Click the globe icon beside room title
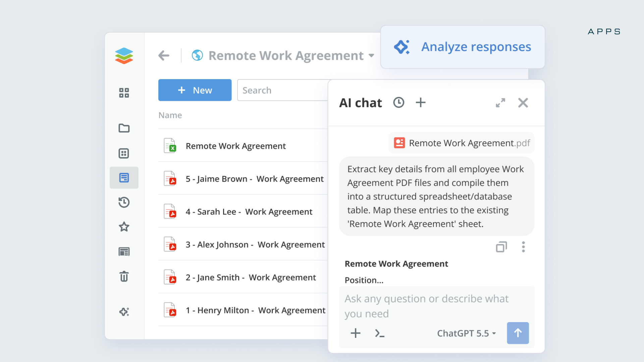 click(x=197, y=55)
